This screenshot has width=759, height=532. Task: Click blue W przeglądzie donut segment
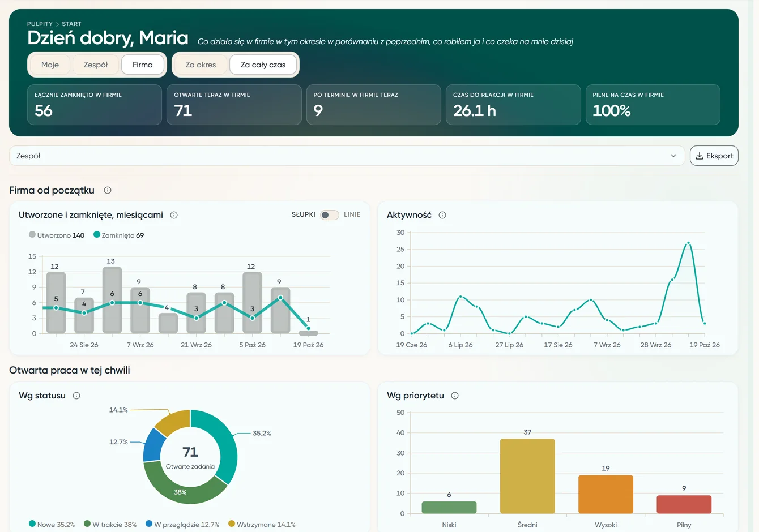click(153, 445)
